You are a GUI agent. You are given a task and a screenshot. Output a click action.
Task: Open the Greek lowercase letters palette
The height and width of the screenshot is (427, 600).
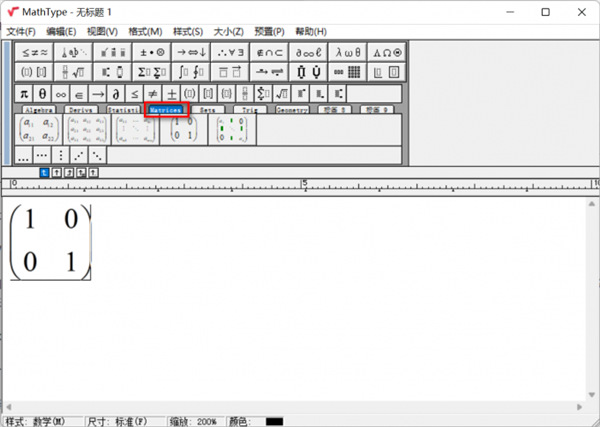click(x=347, y=52)
